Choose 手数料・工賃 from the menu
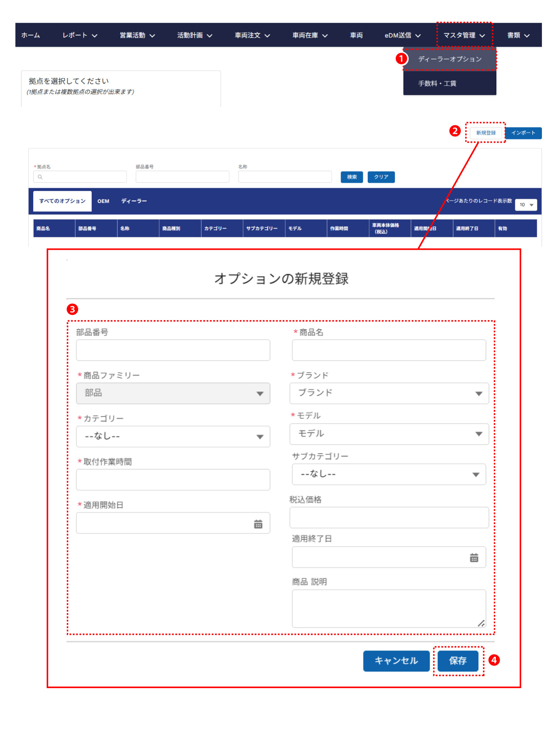The width and height of the screenshot is (560, 747). pyautogui.click(x=437, y=83)
